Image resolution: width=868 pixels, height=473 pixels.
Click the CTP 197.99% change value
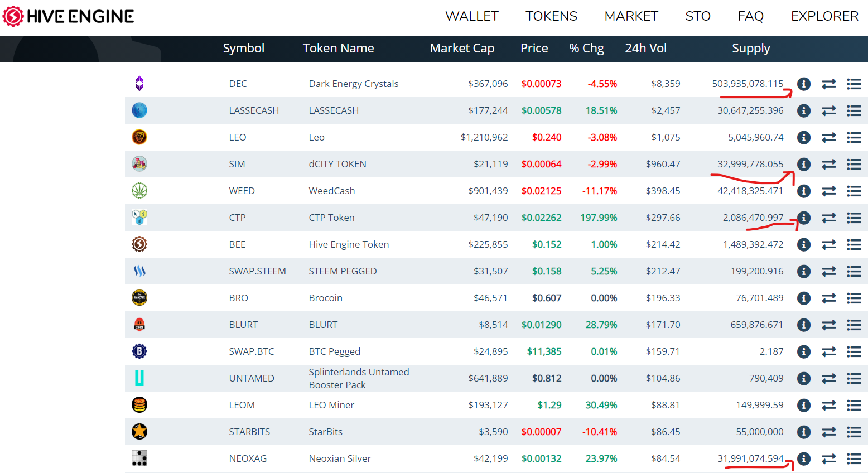599,218
